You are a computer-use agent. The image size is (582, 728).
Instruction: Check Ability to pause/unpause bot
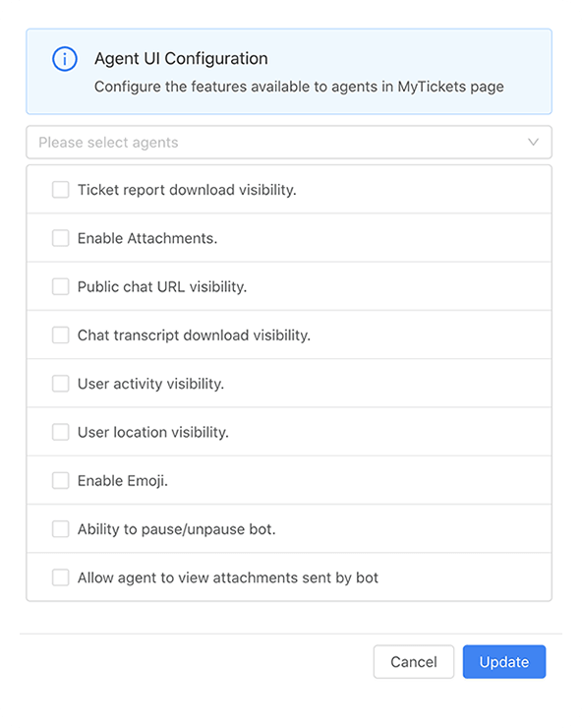pyautogui.click(x=60, y=529)
